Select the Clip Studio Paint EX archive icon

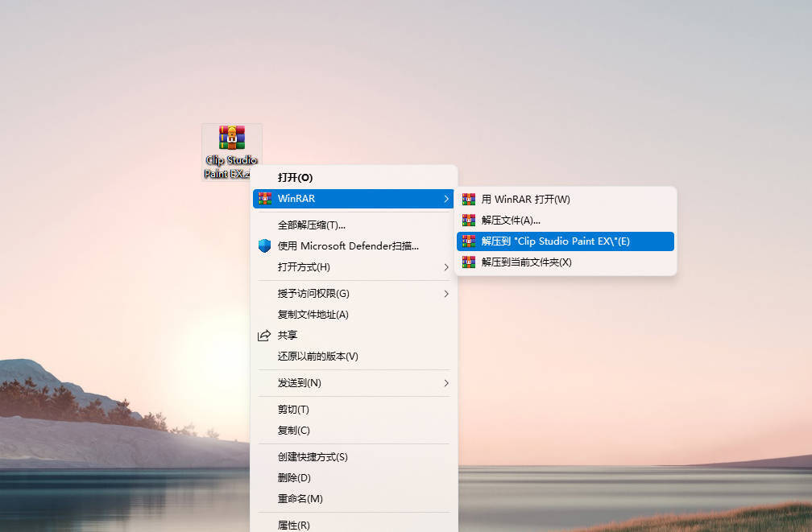(231, 138)
